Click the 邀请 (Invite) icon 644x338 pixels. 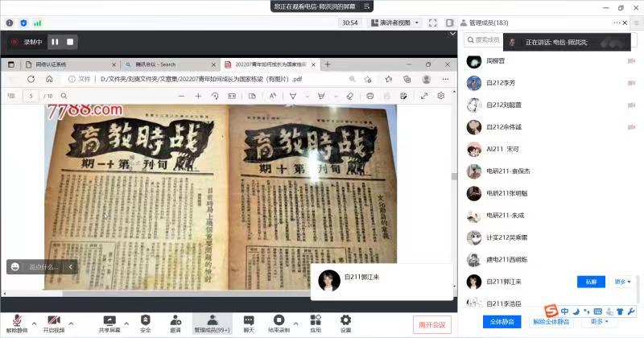(x=175, y=320)
